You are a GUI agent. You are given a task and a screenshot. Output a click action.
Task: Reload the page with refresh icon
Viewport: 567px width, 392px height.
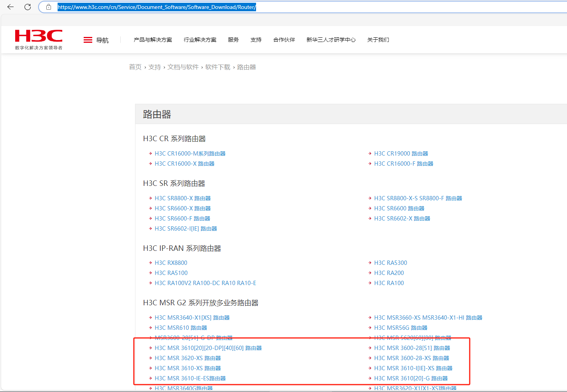(28, 7)
